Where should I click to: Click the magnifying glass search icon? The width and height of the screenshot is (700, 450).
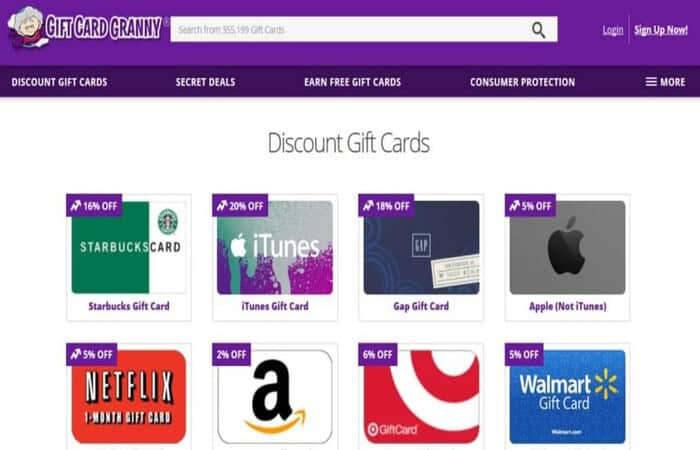pyautogui.click(x=538, y=30)
